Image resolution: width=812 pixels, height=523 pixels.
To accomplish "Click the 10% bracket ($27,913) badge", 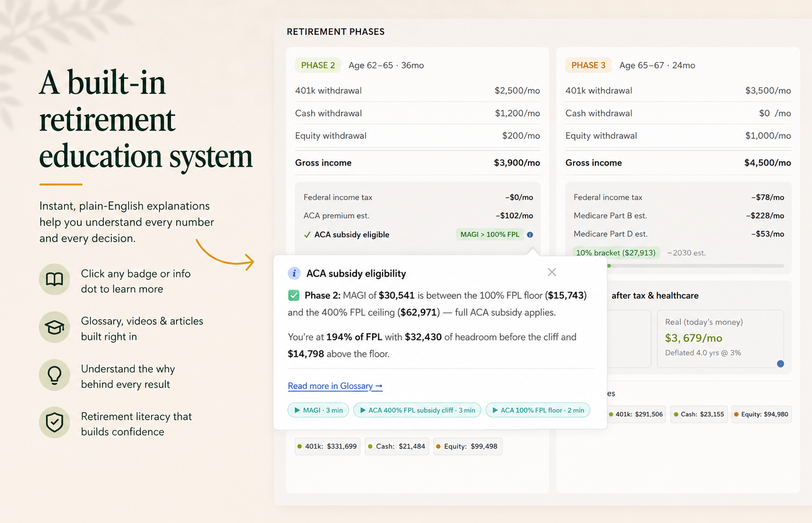I will 616,253.
